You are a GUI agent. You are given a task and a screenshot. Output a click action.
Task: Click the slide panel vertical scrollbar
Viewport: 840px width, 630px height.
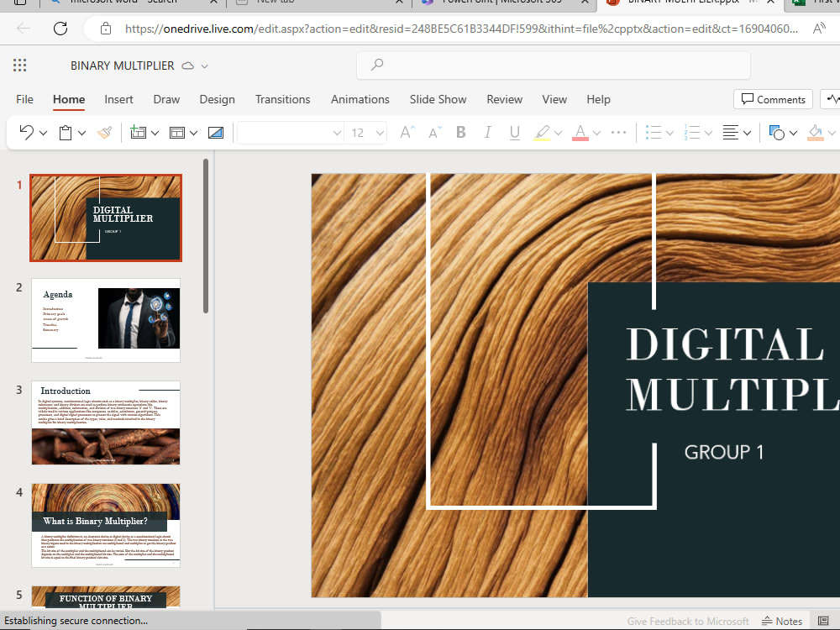[206, 236]
